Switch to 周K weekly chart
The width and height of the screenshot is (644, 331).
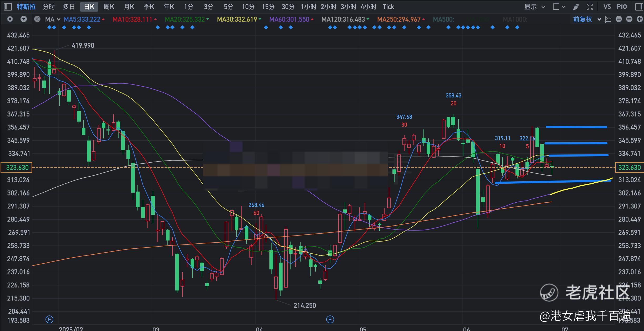(109, 7)
